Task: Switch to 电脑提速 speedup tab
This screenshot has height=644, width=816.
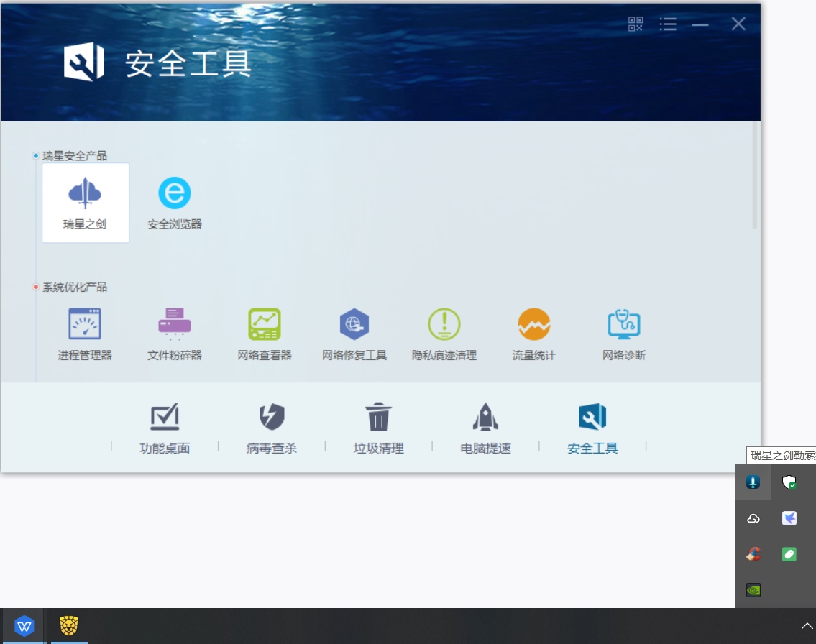Action: click(x=485, y=428)
